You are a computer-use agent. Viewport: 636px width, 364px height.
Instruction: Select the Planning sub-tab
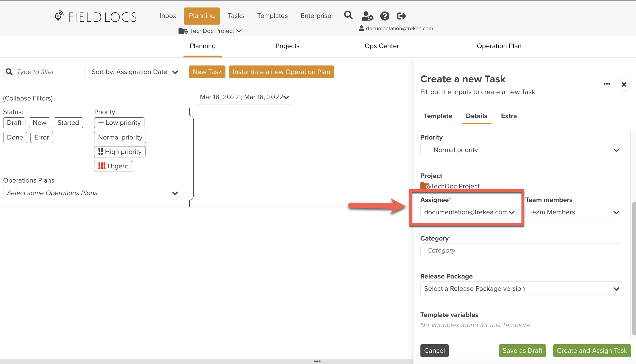(203, 46)
